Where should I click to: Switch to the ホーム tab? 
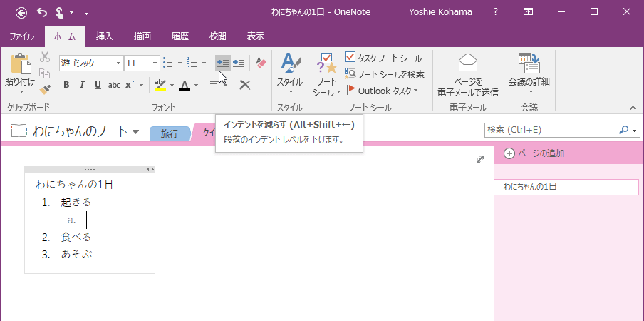65,36
